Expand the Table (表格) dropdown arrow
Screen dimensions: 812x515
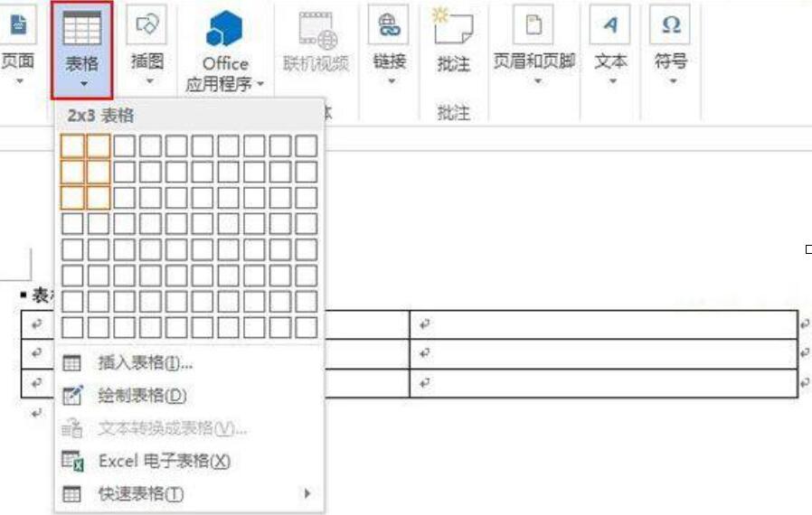83,83
